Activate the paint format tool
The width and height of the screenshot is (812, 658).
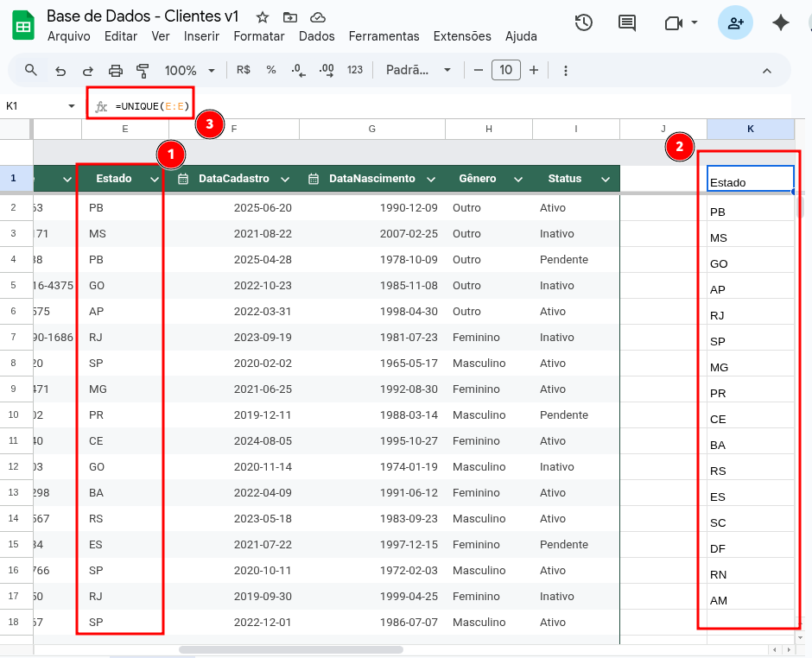point(143,71)
